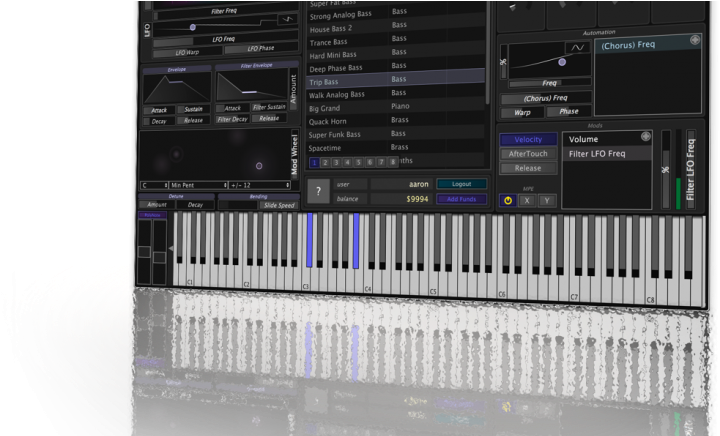Select the Super Funk Bass preset

[395, 134]
